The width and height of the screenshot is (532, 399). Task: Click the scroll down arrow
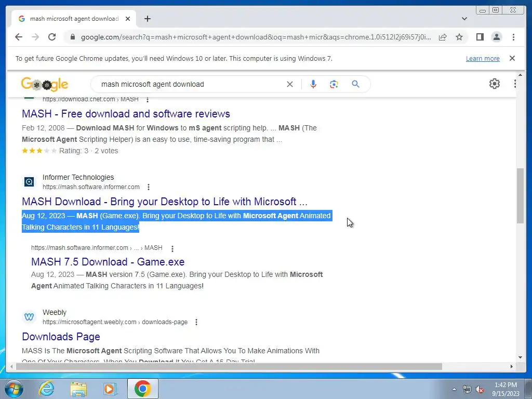coord(521,357)
